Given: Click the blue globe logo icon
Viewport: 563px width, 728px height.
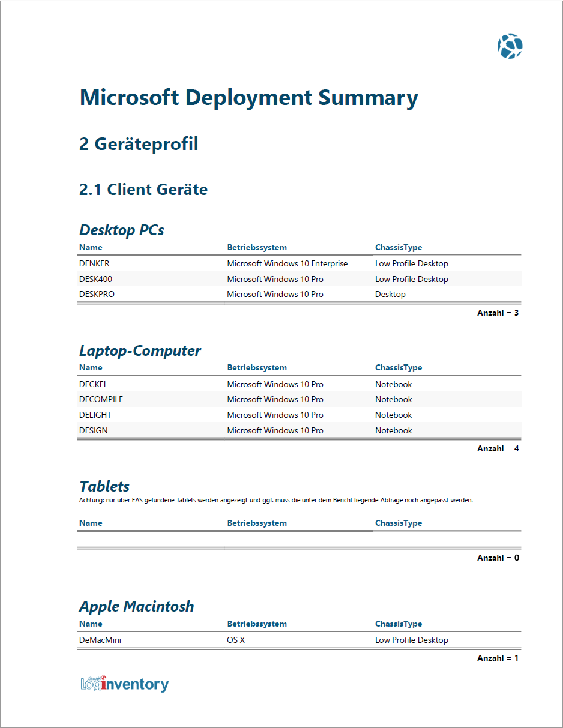Looking at the screenshot, I should pyautogui.click(x=510, y=46).
